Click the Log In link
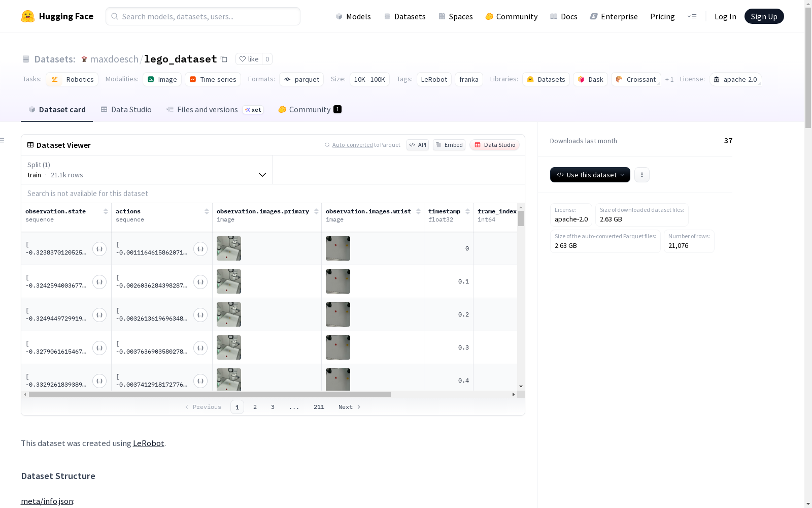Screen dimensions: 812x508 725,16
